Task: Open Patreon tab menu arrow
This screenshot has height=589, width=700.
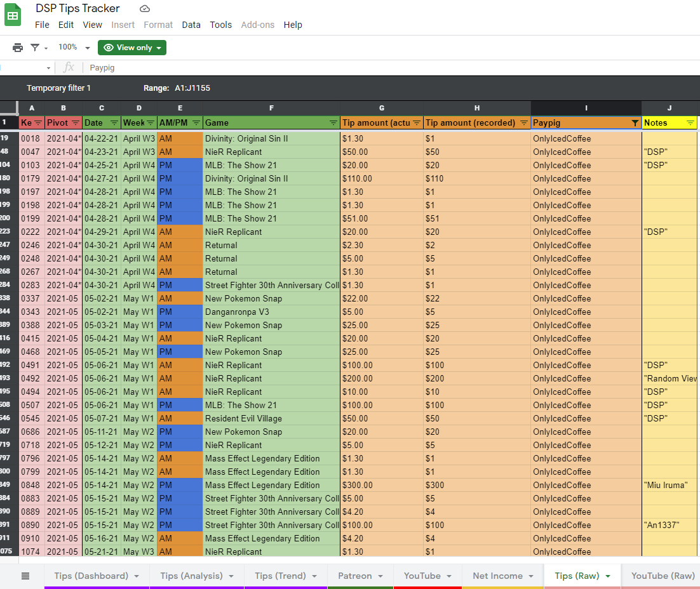Action: point(380,576)
